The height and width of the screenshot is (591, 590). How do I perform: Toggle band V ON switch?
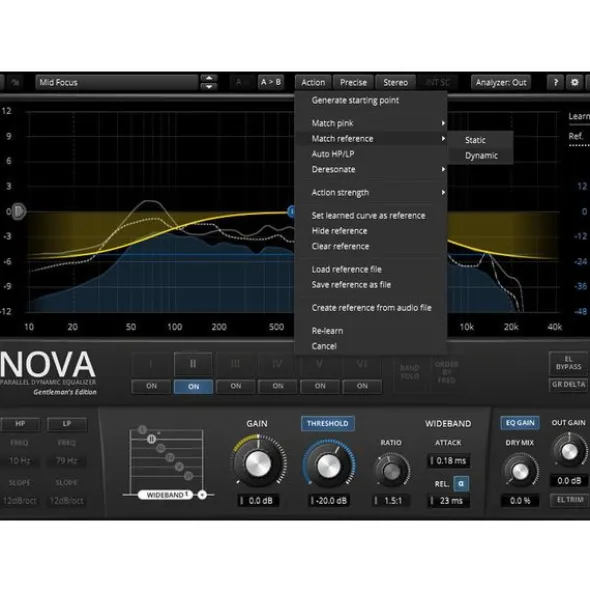(x=320, y=386)
